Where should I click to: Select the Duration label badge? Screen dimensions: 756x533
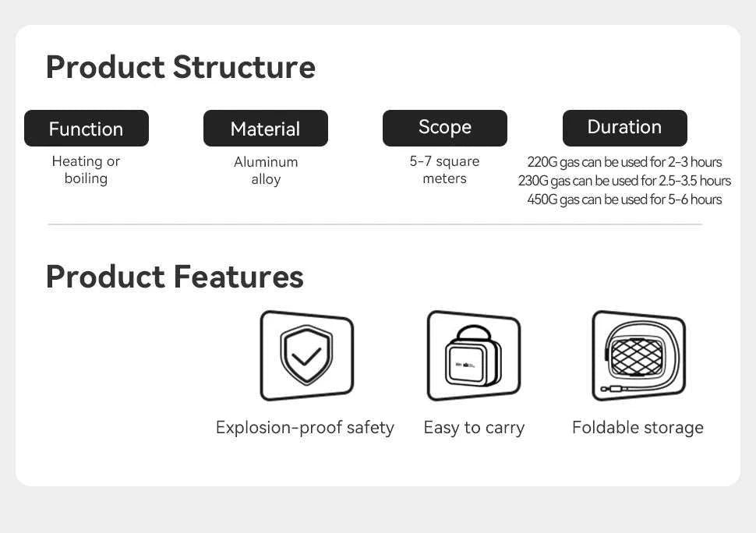(625, 129)
